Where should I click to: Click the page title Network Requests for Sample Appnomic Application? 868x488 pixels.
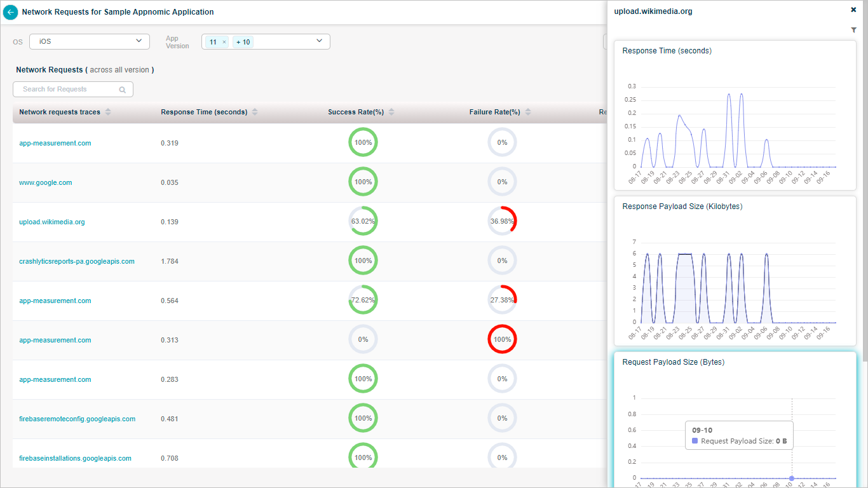click(118, 12)
